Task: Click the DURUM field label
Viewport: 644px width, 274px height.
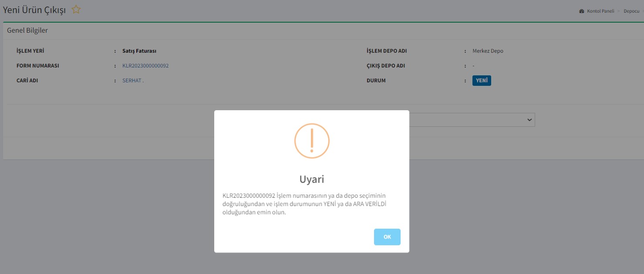Action: point(376,81)
